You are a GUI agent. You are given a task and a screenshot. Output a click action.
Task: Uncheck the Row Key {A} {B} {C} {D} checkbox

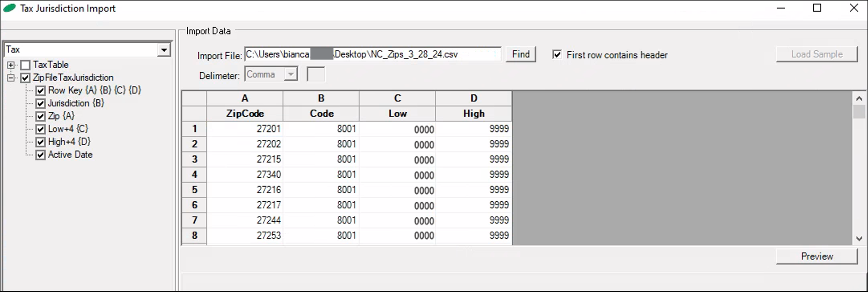tap(41, 91)
